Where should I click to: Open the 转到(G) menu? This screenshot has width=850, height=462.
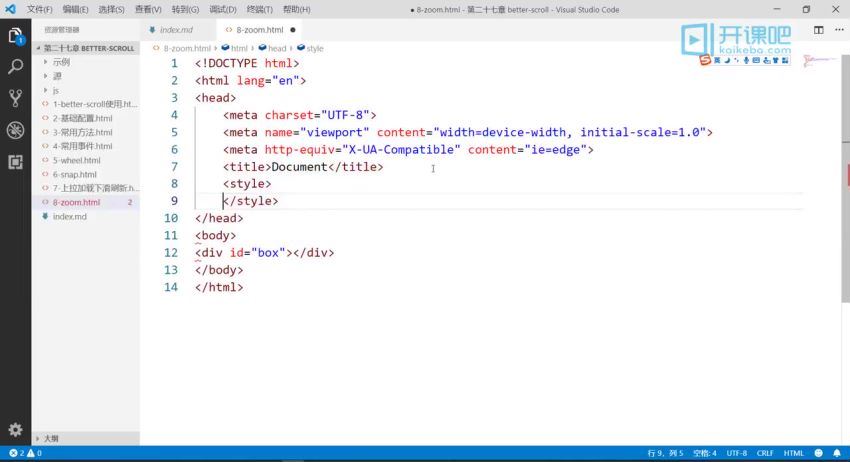point(185,9)
